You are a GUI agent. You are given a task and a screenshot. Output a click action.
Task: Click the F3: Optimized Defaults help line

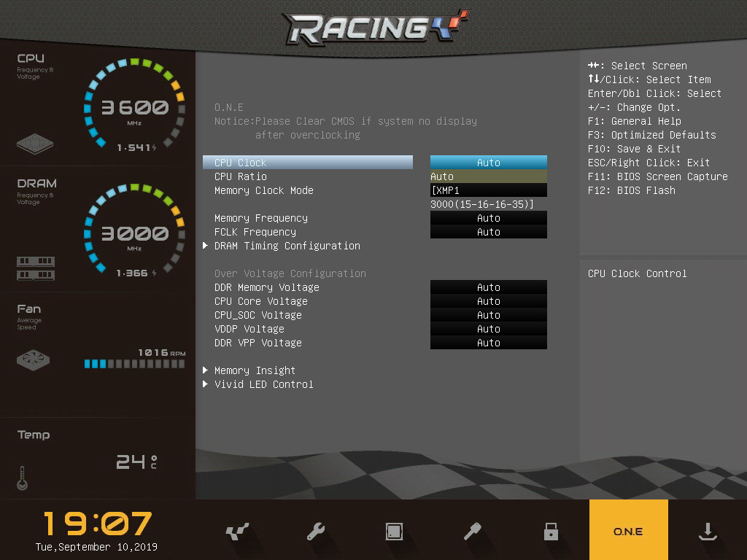tap(651, 135)
